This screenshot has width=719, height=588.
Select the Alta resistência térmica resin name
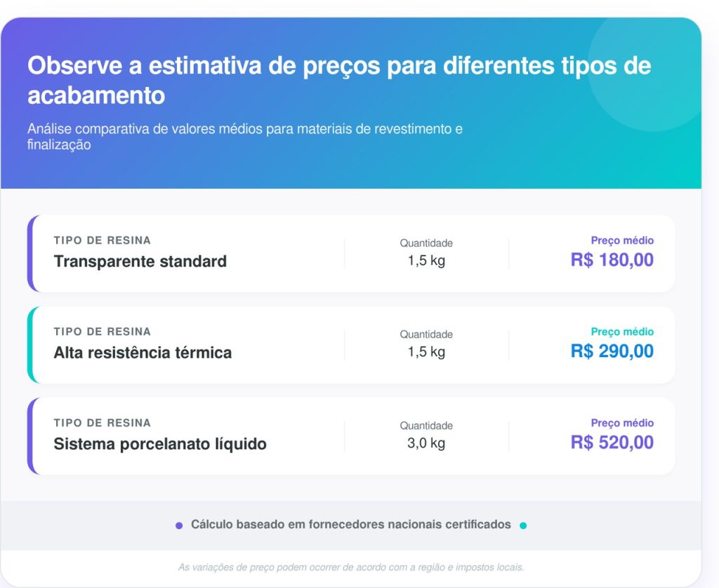[x=143, y=353]
